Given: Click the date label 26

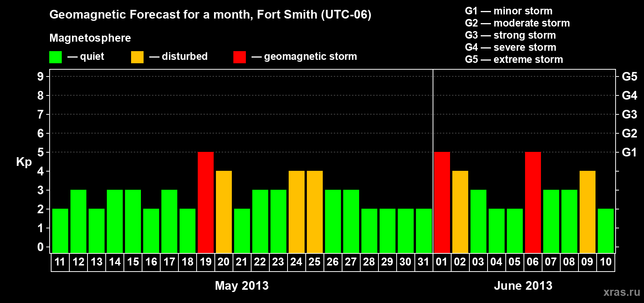Looking at the screenshot, I should (333, 262).
